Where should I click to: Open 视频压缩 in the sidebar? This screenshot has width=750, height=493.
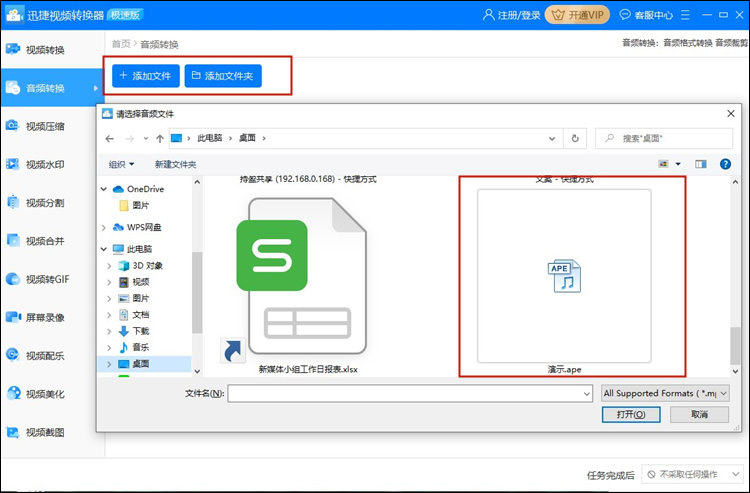(44, 126)
